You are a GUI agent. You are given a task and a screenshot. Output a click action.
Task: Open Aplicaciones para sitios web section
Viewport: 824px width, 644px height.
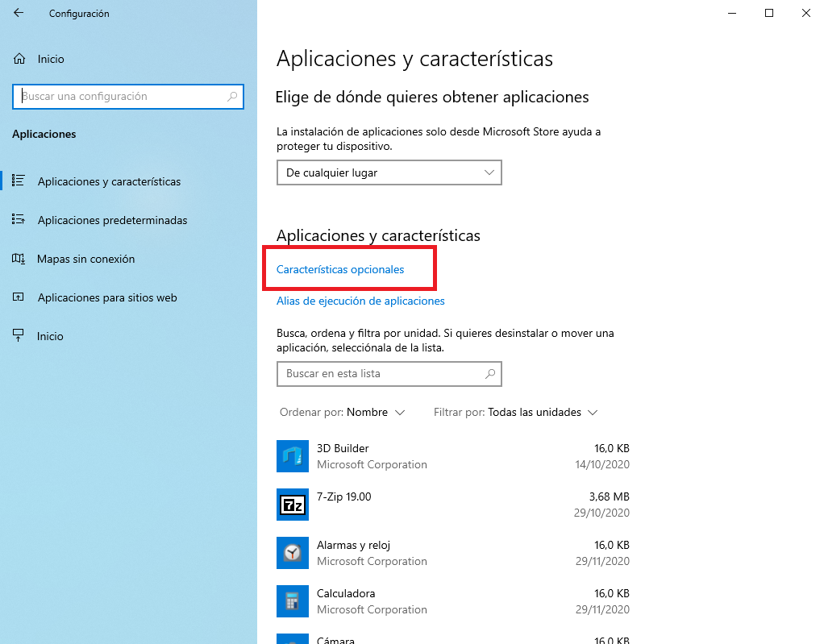[x=106, y=297]
